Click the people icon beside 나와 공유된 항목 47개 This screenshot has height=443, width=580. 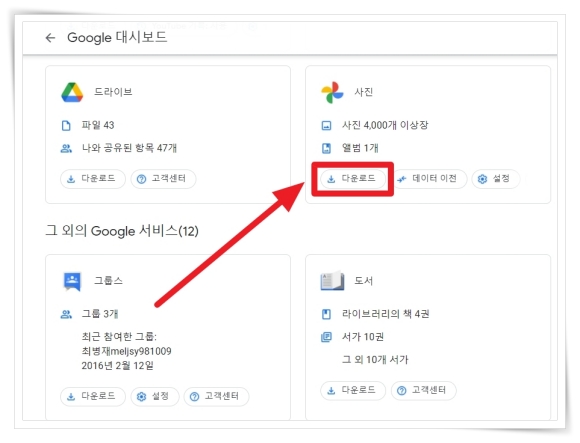[x=66, y=149]
